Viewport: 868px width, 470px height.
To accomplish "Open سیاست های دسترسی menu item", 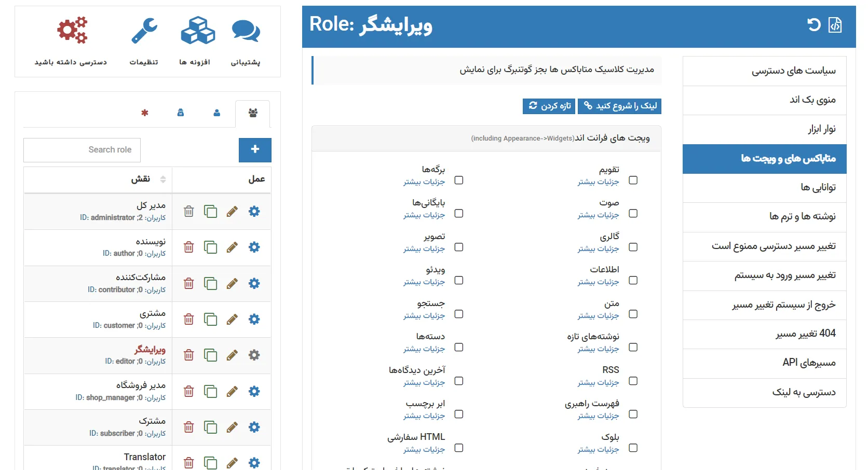I will [x=765, y=71].
